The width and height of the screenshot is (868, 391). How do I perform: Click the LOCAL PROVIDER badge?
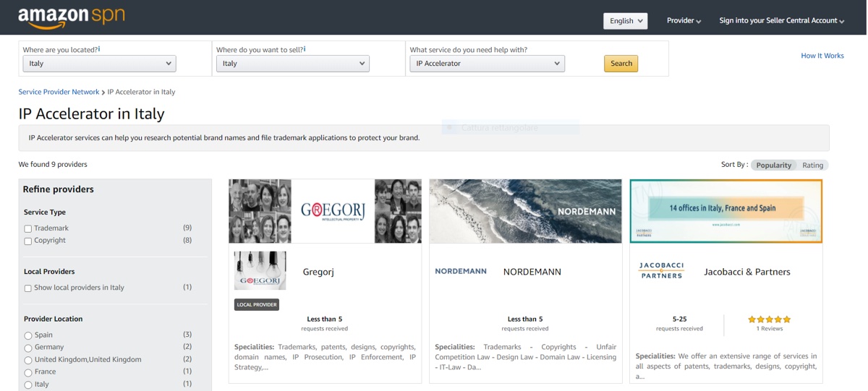pyautogui.click(x=257, y=304)
